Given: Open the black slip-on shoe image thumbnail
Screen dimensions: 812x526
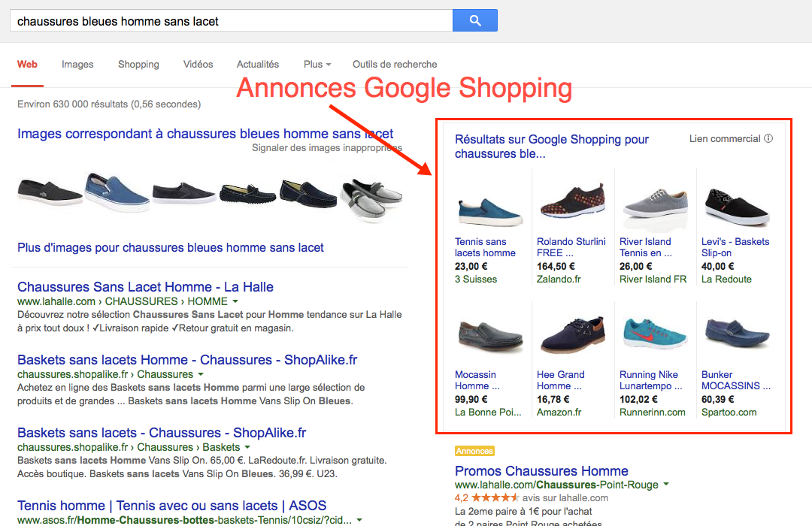Looking at the screenshot, I should coord(50,192).
